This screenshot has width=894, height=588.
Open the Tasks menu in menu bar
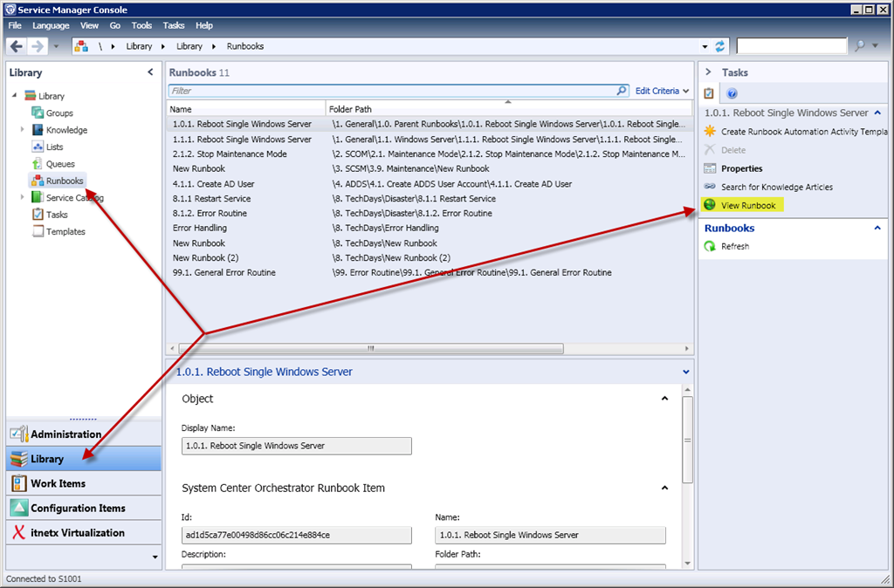pyautogui.click(x=174, y=26)
